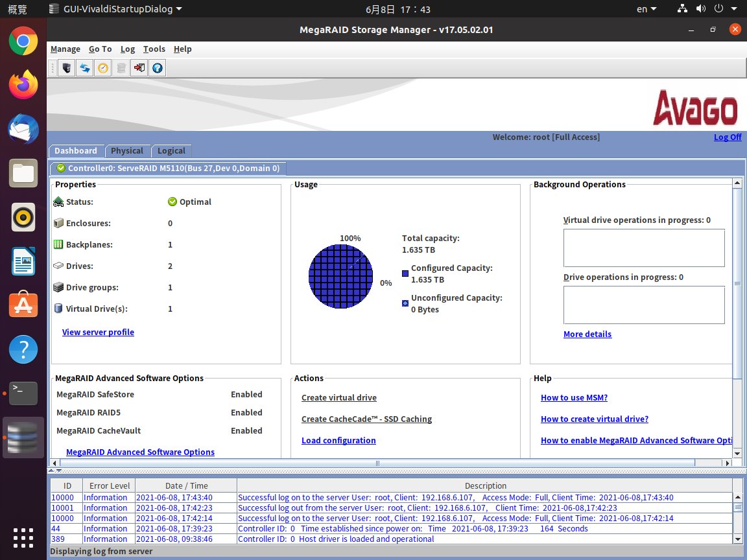The height and width of the screenshot is (560, 747).
Task: Click the Create virtual drive link
Action: pos(339,398)
